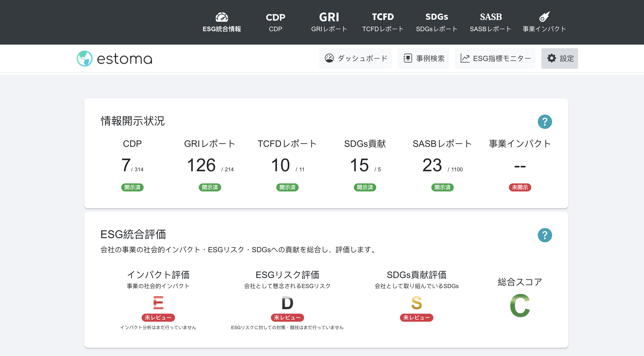Image resolution: width=644 pixels, height=356 pixels.
Task: Open the ESG指標モニター page
Action: tap(495, 59)
